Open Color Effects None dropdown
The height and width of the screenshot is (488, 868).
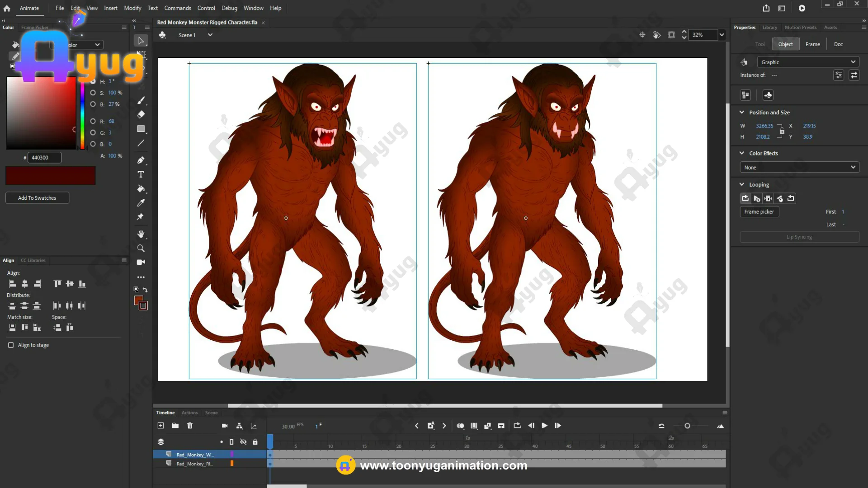[x=799, y=167]
